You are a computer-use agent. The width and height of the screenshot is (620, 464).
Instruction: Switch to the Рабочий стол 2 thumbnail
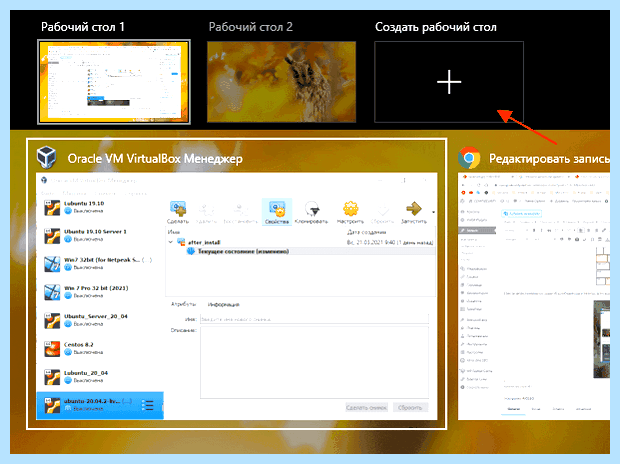[x=281, y=82]
